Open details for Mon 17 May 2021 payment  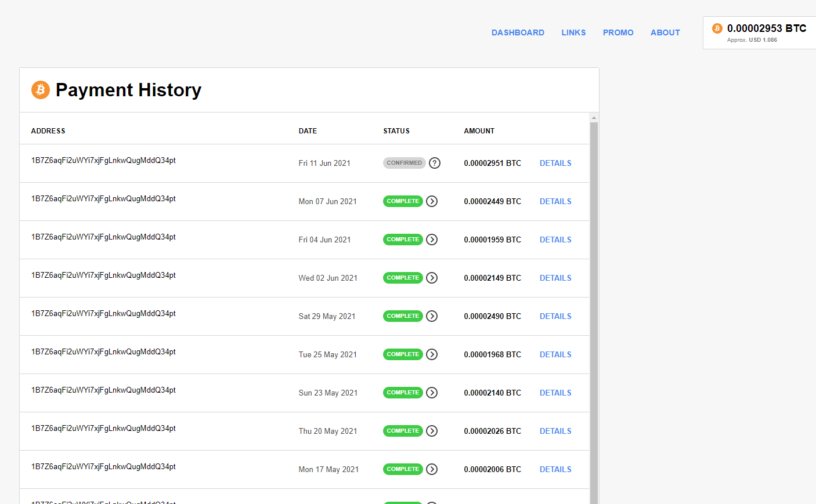(555, 469)
